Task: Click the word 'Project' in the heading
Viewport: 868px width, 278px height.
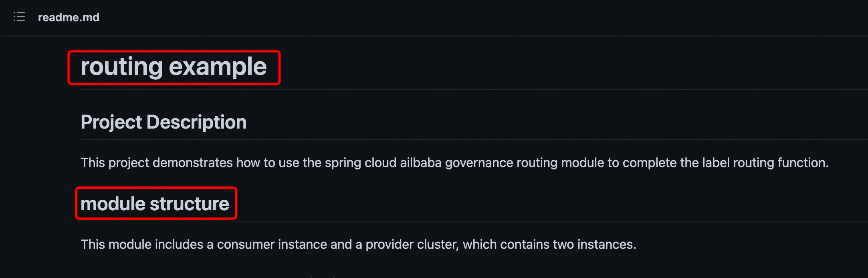Action: (x=111, y=122)
